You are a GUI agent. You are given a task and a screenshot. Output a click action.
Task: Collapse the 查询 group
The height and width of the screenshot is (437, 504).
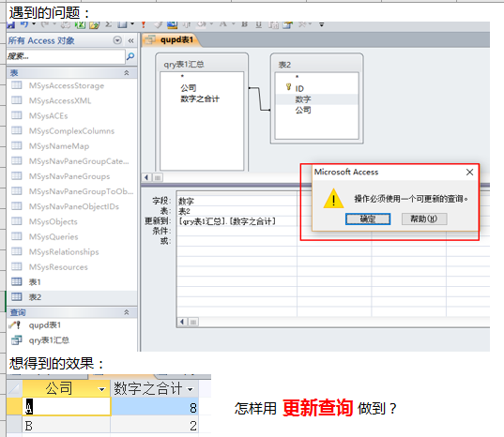pyautogui.click(x=127, y=312)
